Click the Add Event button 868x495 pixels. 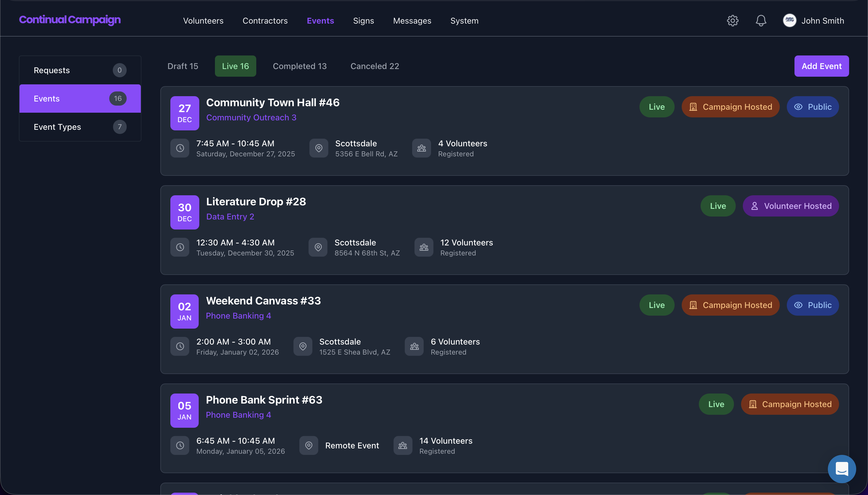click(x=821, y=66)
